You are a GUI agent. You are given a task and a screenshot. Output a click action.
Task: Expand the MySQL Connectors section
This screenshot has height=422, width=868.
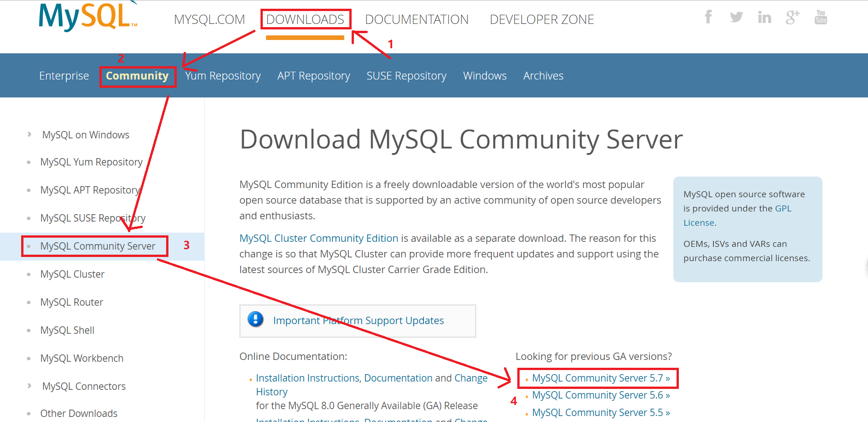pyautogui.click(x=83, y=386)
